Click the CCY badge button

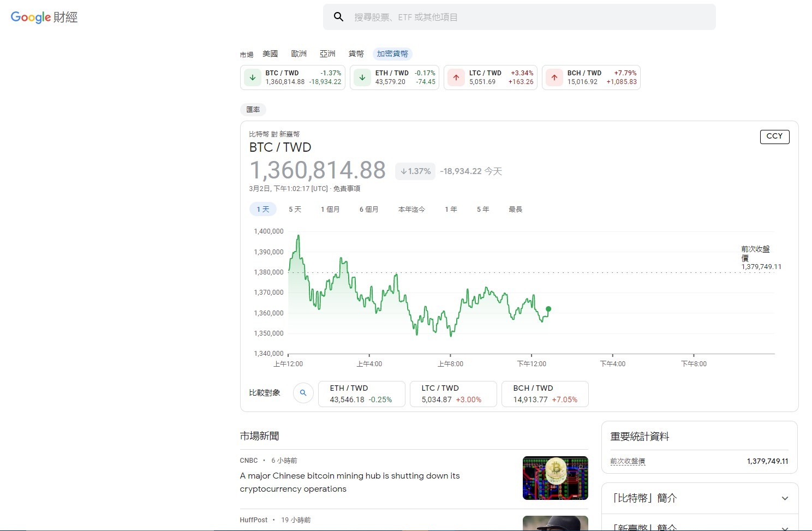[774, 136]
